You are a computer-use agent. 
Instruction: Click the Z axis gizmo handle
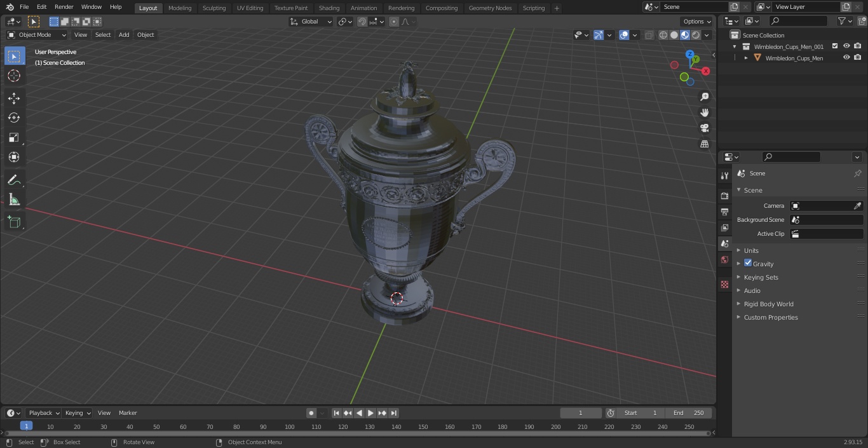click(x=690, y=54)
